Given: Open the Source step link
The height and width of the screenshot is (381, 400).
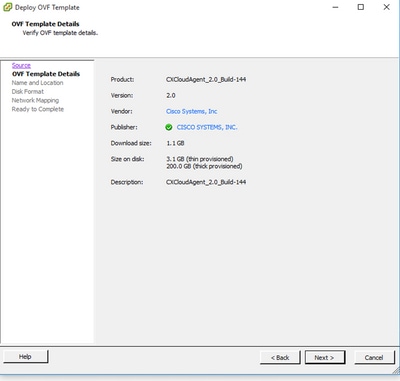Looking at the screenshot, I should (21, 65).
